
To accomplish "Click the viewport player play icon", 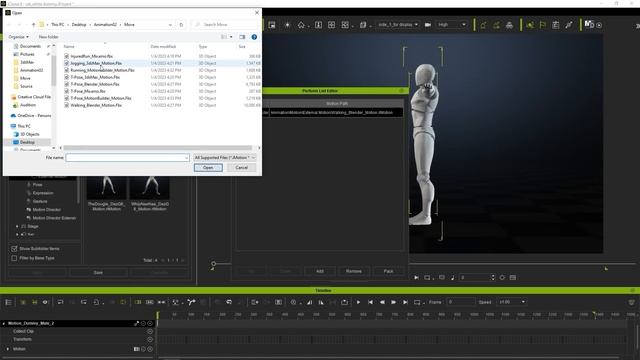I will (416, 278).
